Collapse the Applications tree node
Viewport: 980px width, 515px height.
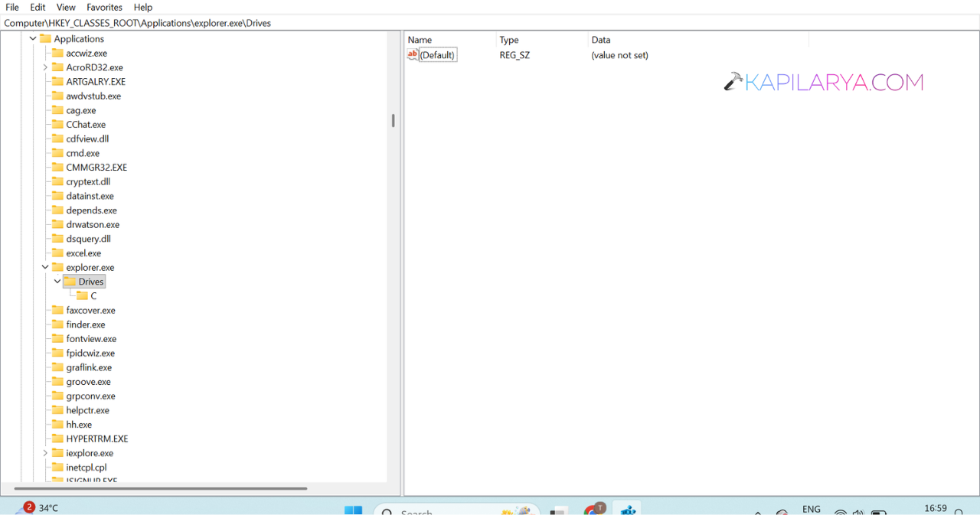[33, 39]
